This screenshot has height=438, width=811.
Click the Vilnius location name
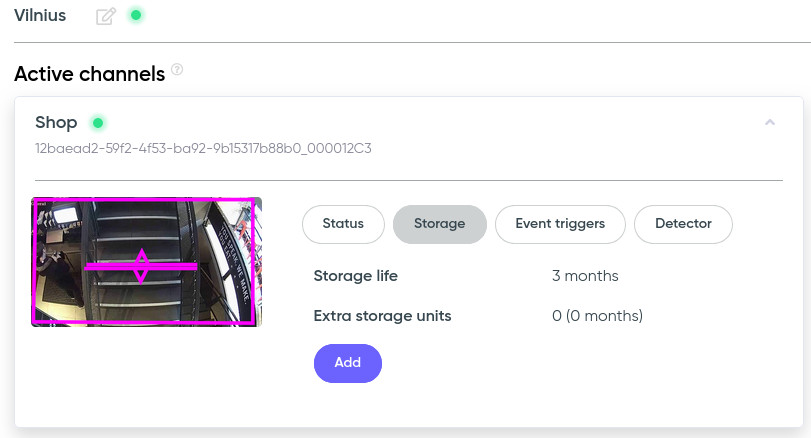(40, 16)
